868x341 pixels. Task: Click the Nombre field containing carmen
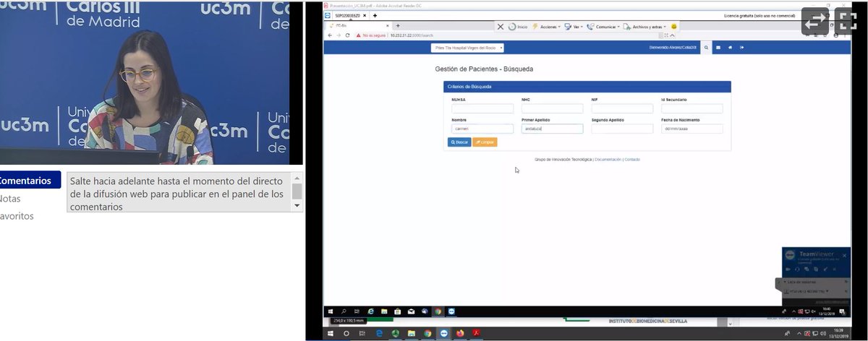tap(482, 129)
